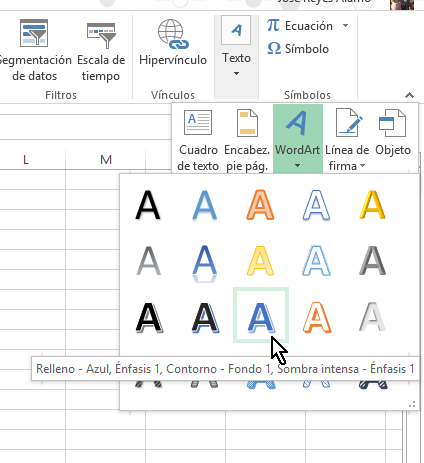Choose the orange fill outlined WordArt style
Image resolution: width=424 pixels, height=463 pixels.
260,205
